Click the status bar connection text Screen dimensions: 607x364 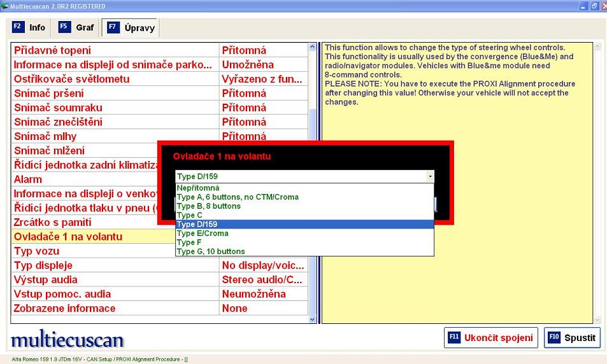coord(99,360)
